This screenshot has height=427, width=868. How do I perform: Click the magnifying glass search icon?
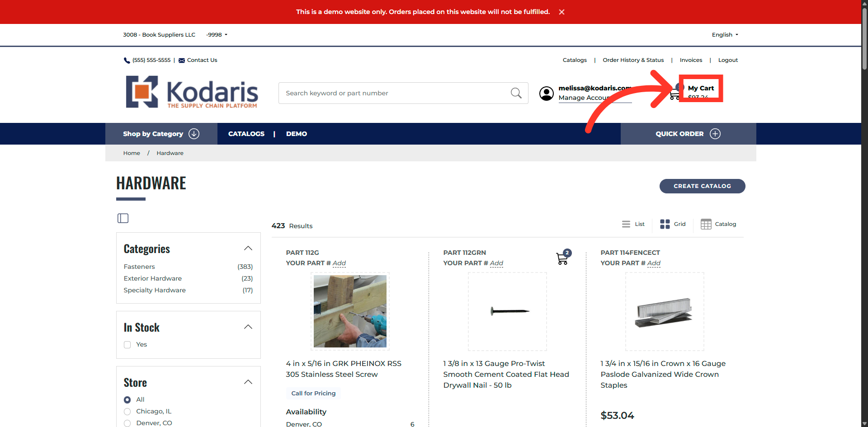click(516, 93)
